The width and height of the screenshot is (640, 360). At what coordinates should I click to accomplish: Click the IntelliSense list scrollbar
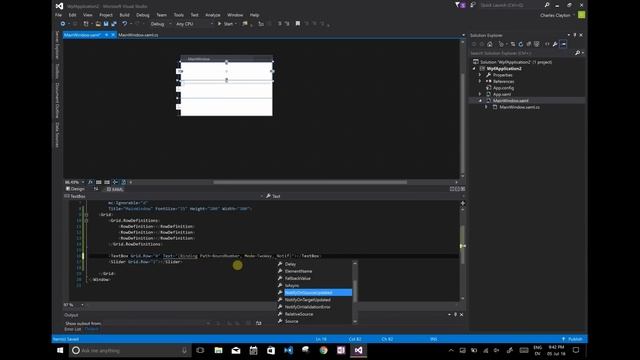(x=355, y=292)
